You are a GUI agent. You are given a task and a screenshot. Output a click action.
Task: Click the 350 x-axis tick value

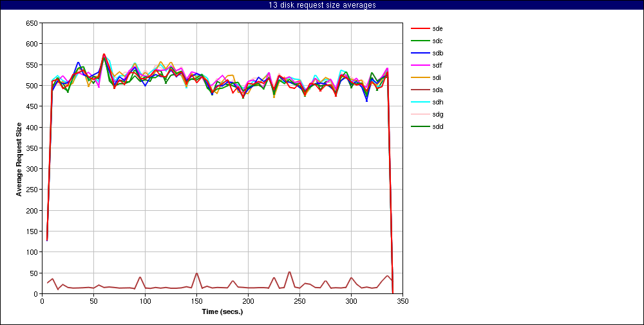[x=402, y=300]
